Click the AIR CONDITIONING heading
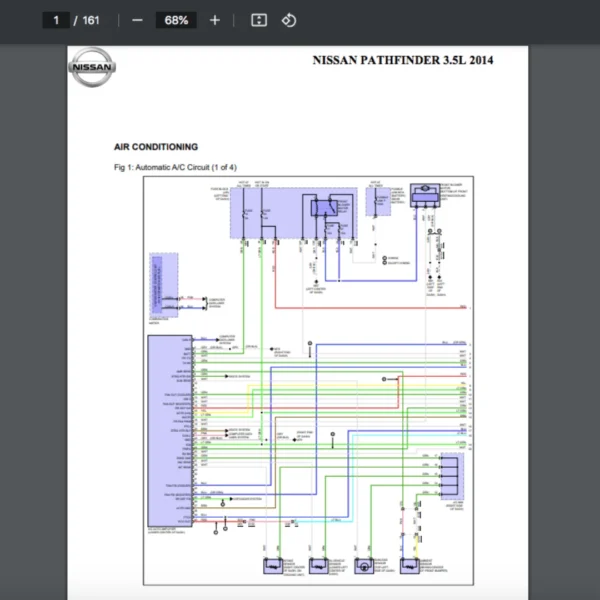Image resolution: width=600 pixels, height=600 pixels. pos(156,147)
